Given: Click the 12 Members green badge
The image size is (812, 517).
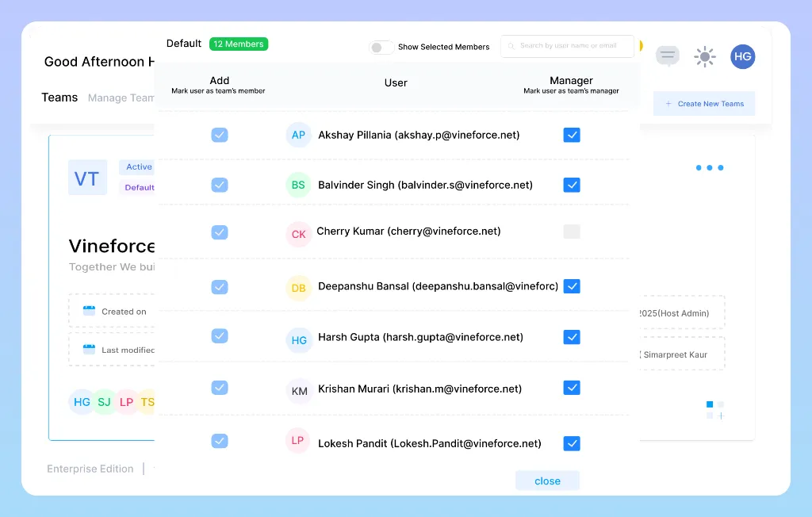Looking at the screenshot, I should (x=239, y=44).
